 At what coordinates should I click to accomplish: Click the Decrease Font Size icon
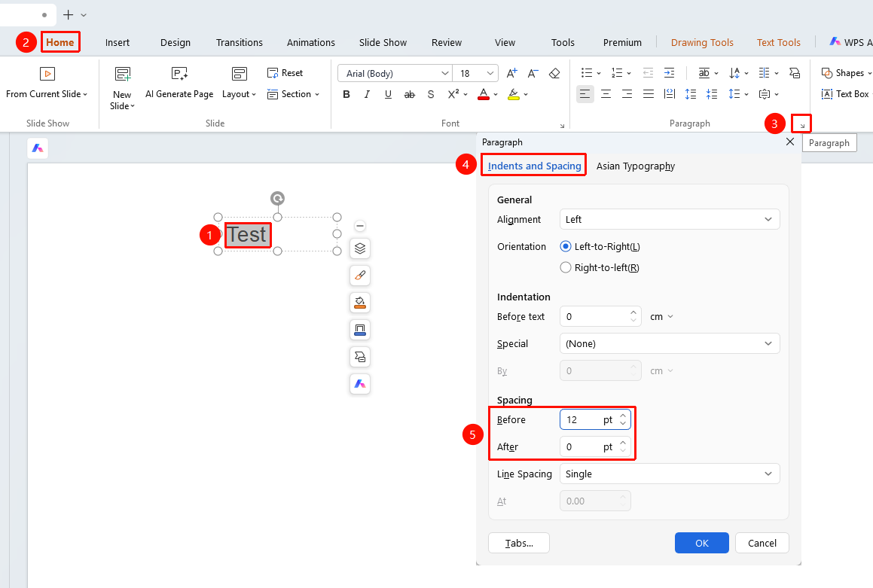coord(533,74)
